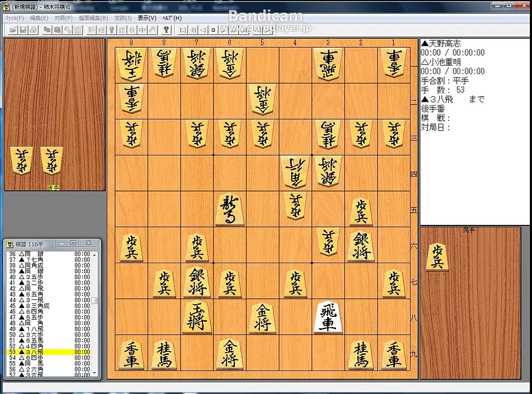Step back one move with left triangle
The image size is (532, 394).
pyautogui.click(x=203, y=30)
